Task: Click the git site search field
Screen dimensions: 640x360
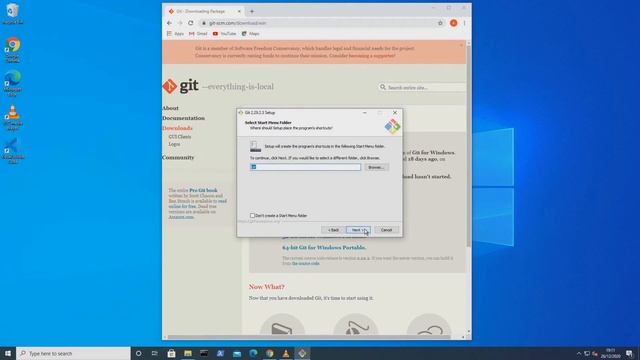Action: [x=422, y=87]
